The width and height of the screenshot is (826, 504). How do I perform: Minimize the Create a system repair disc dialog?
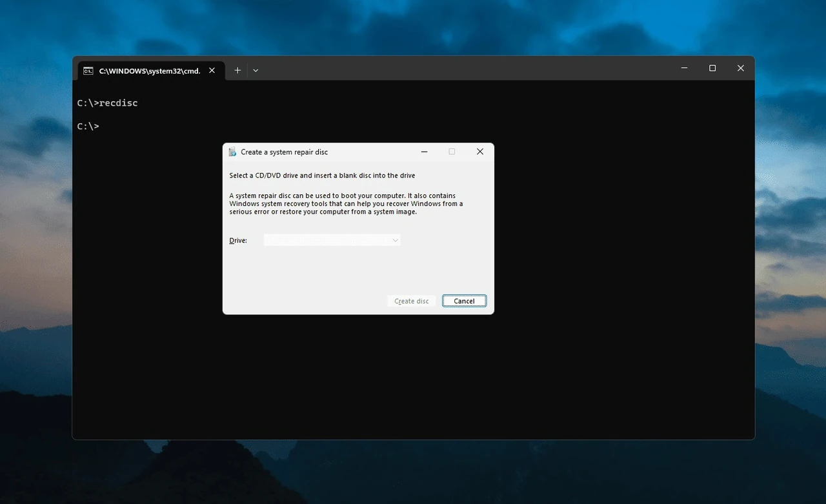[x=424, y=152]
